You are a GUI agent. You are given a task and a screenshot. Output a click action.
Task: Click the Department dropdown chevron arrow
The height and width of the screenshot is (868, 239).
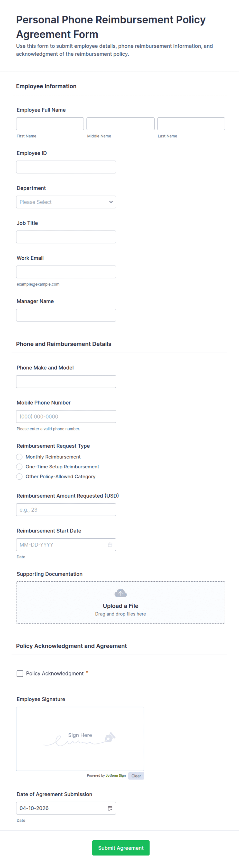tap(111, 202)
